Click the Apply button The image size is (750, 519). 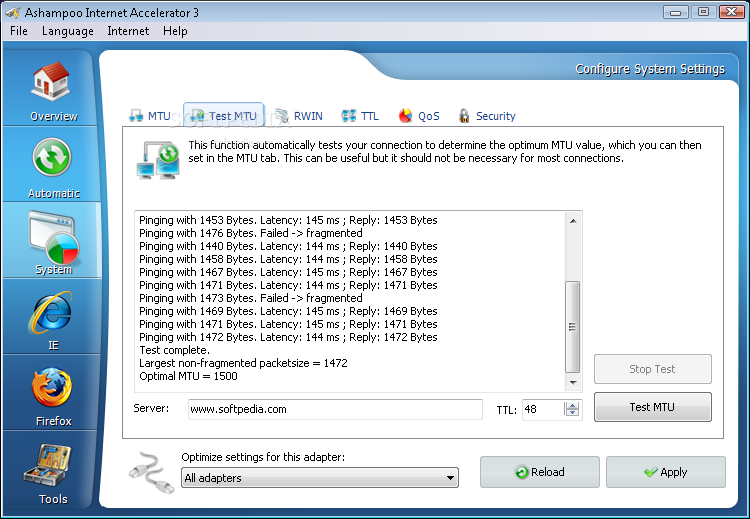click(666, 472)
